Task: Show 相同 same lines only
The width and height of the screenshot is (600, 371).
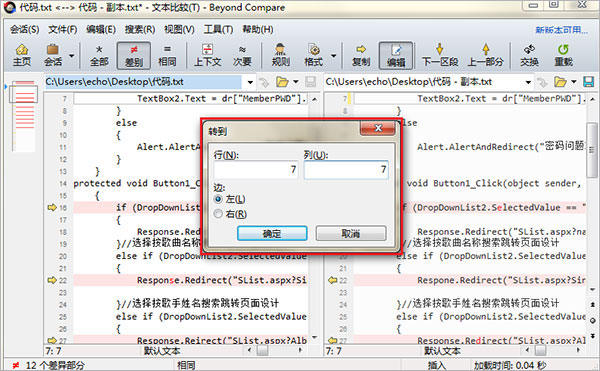Action: coord(167,55)
